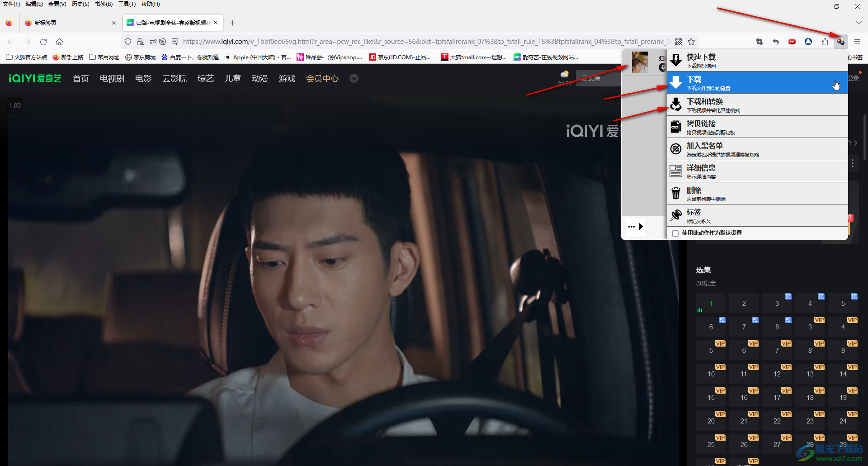Enable 使用此动作作为默认设置 checkbox

[x=675, y=233]
